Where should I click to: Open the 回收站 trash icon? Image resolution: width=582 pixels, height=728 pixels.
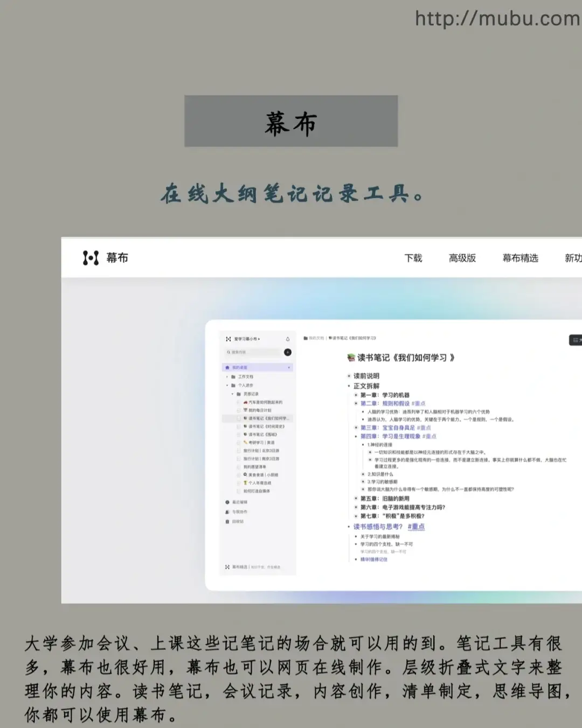pos(227,521)
